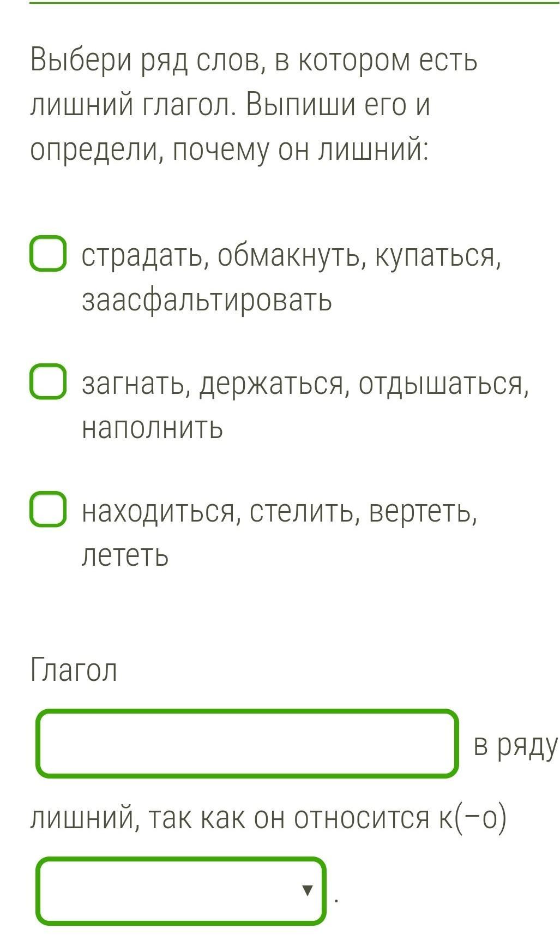The height and width of the screenshot is (940, 560).
Task: Click the word 'заасфальтировать' in first option
Action: click(x=207, y=300)
